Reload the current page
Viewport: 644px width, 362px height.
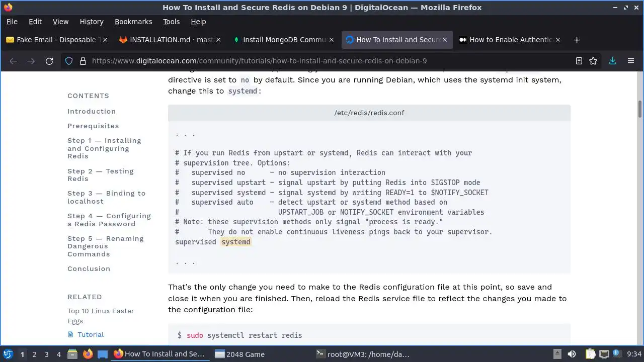click(49, 61)
